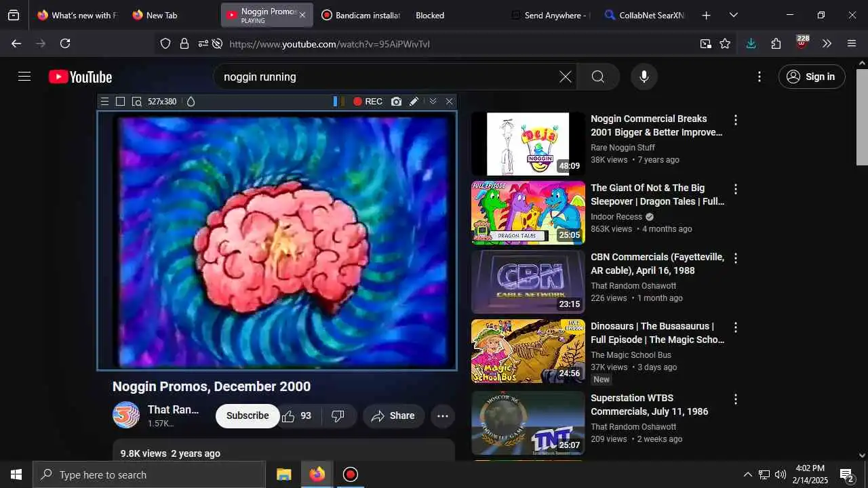This screenshot has height=488, width=868.
Task: Open YouTube guide hamburger menu
Action: [x=24, y=77]
